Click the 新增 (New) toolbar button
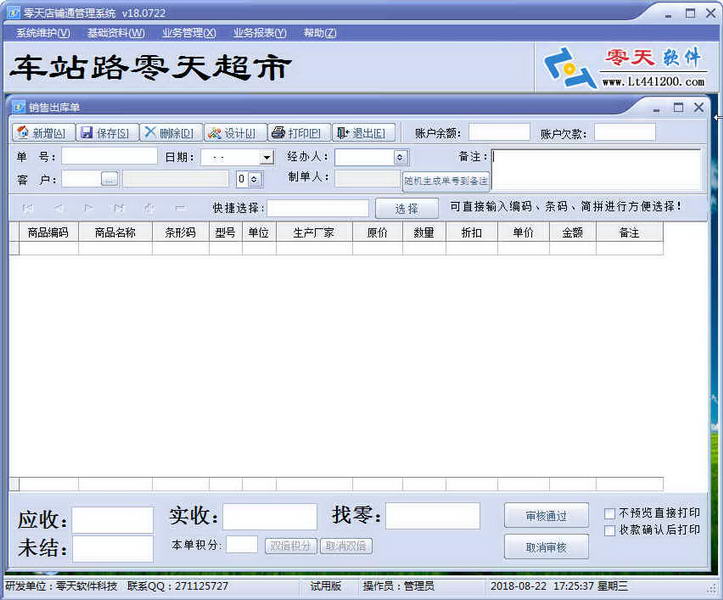723x600 pixels. (x=43, y=133)
